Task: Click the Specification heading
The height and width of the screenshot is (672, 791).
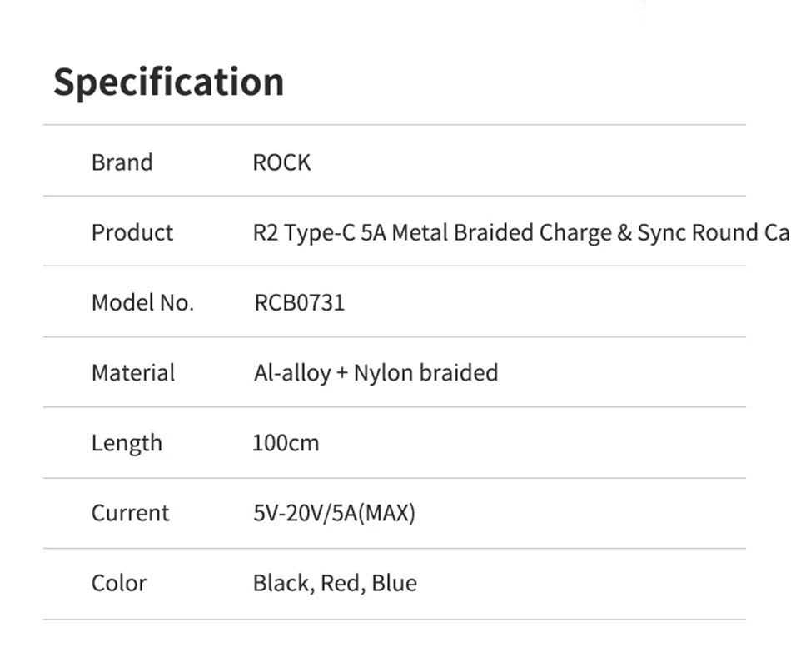Action: pyautogui.click(x=169, y=82)
